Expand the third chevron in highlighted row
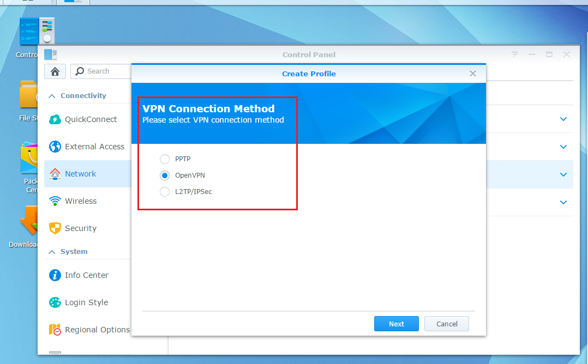Image resolution: width=588 pixels, height=364 pixels. click(x=563, y=174)
